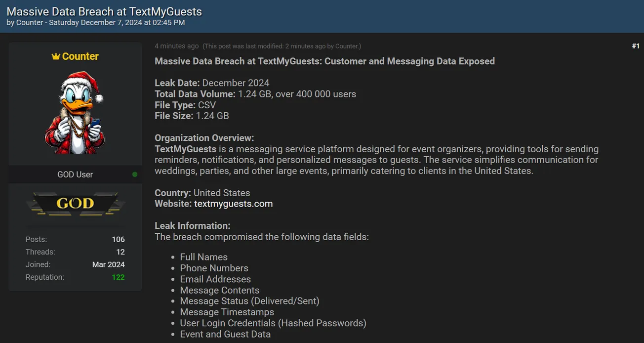Screen dimensions: 644x343
Task: Click the 'GOD User' title label
Action: (75, 174)
